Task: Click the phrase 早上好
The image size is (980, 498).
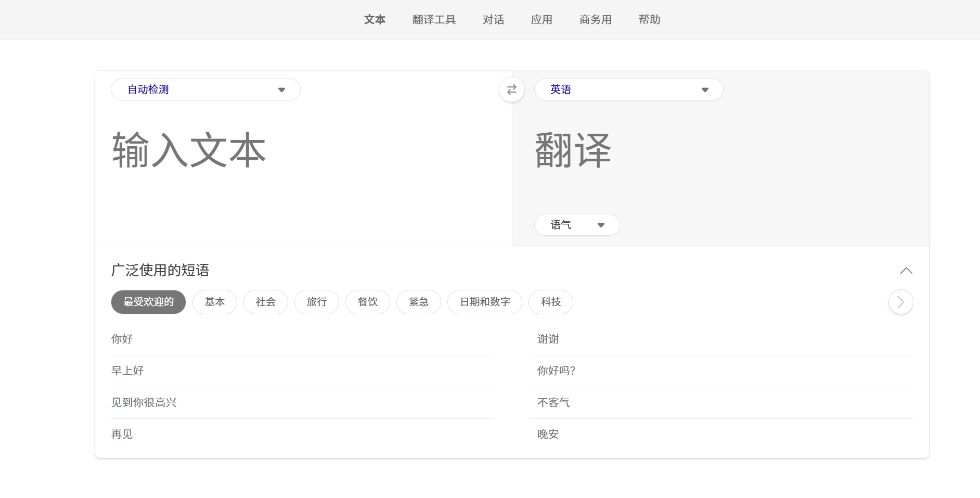Action: 127,371
